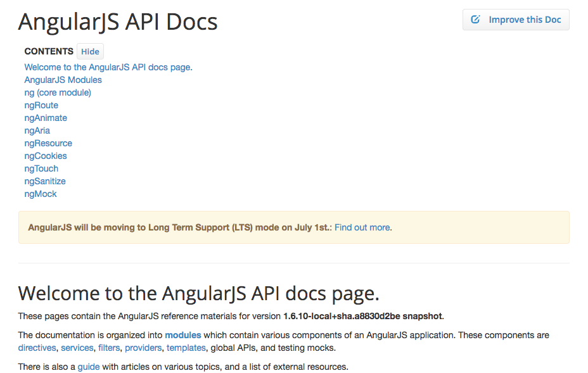The width and height of the screenshot is (588, 373).
Task: Open the bold 'modules' link
Action: tap(183, 335)
